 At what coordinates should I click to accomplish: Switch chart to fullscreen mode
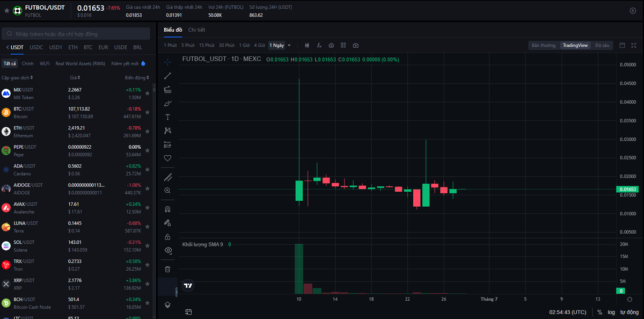[x=634, y=46]
